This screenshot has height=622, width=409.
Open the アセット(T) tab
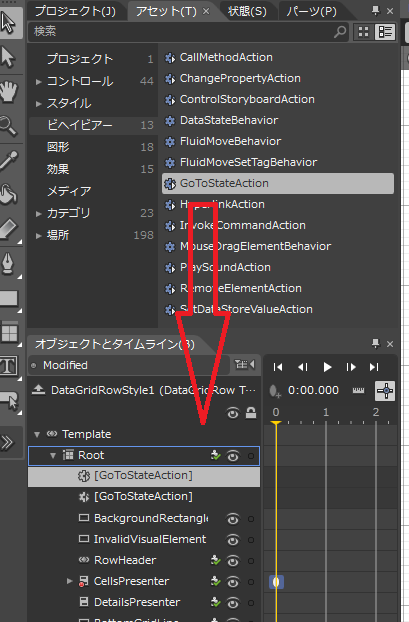click(166, 12)
